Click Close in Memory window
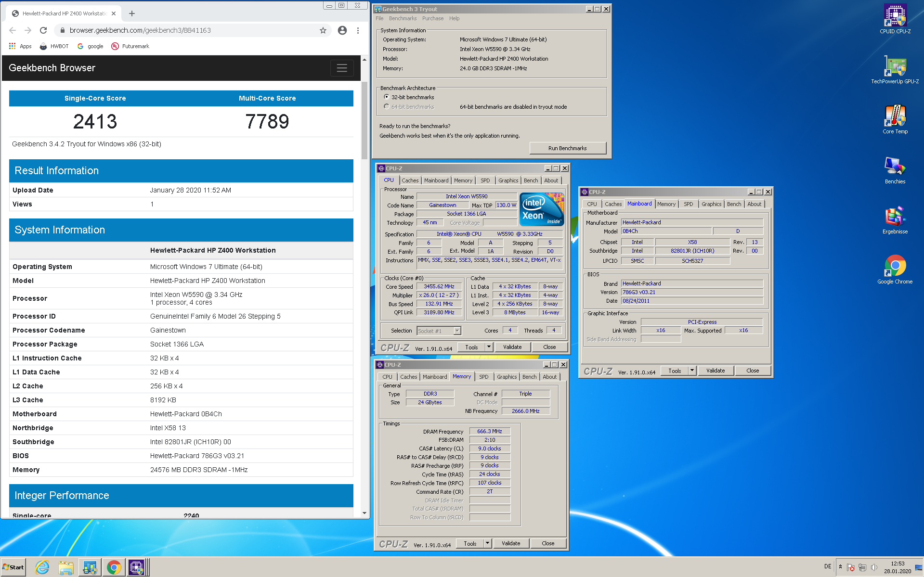Screen dimensions: 924x577 [x=548, y=543]
